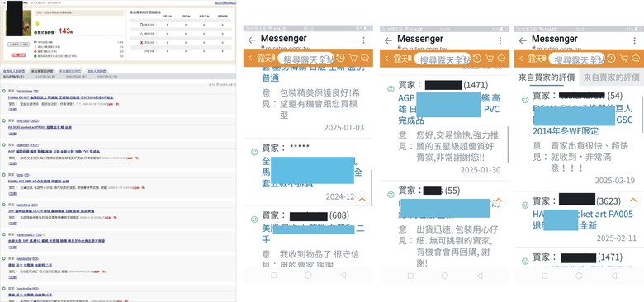Tap smiley icon beside buyer (55) review

click(x=391, y=195)
